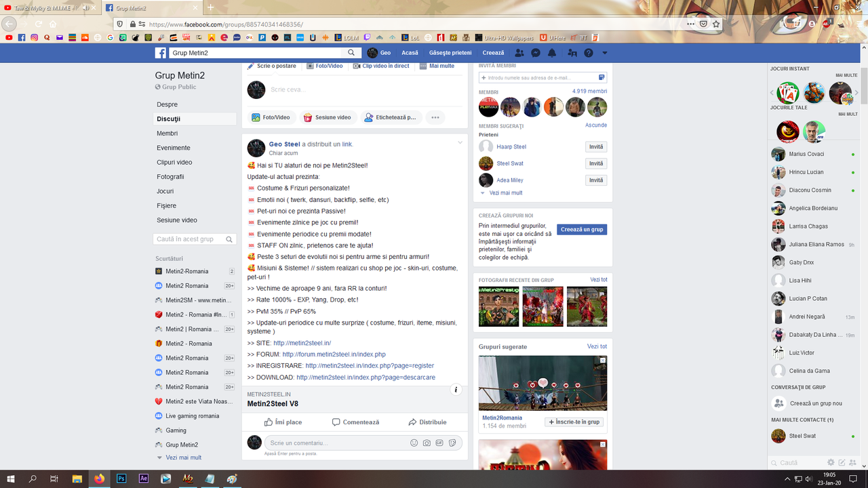Screen dimensions: 868x488
Task: Select 'Despre' in the group sidebar
Action: pos(167,104)
